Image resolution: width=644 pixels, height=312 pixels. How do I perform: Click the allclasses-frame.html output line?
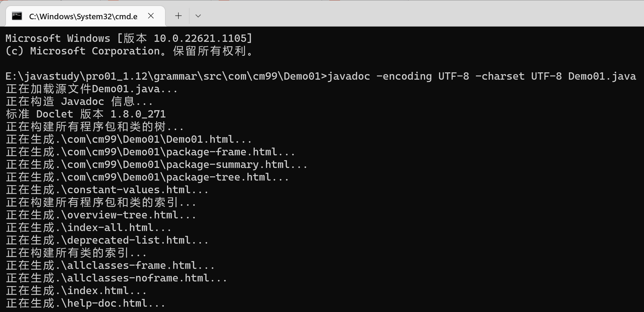(x=110, y=266)
